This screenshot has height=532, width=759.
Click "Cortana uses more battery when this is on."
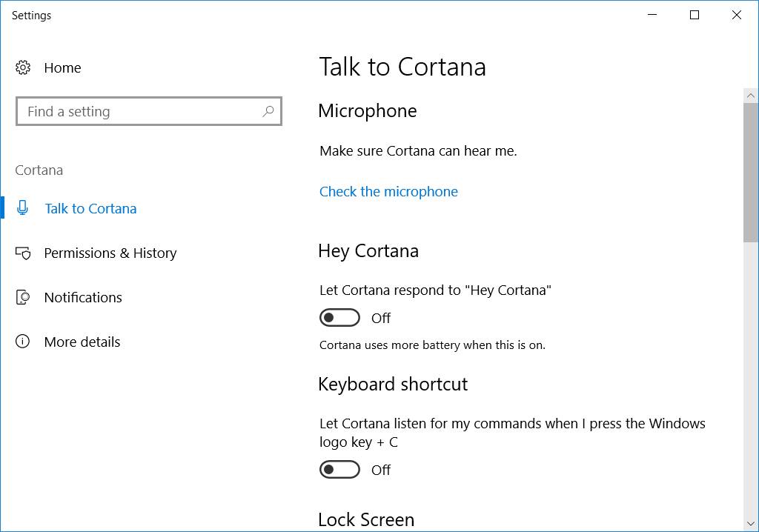432,345
